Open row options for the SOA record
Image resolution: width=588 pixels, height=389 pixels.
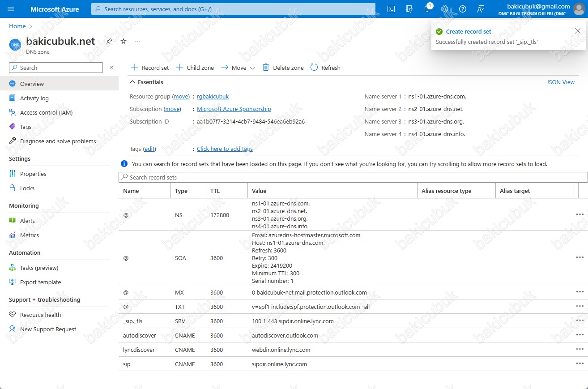[x=580, y=257]
